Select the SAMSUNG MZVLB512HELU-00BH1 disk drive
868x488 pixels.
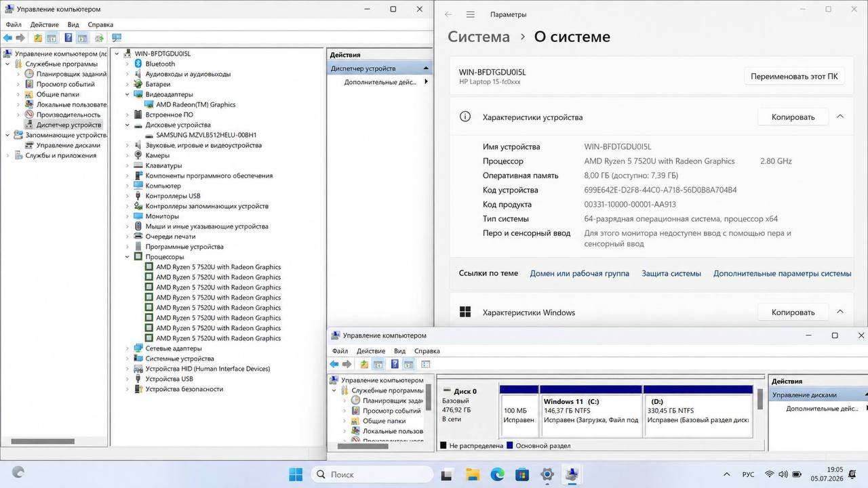[206, 135]
